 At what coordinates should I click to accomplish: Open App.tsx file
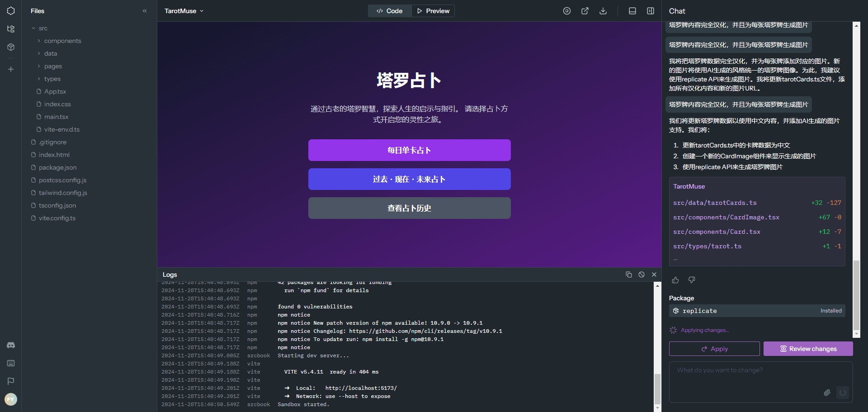tap(55, 91)
